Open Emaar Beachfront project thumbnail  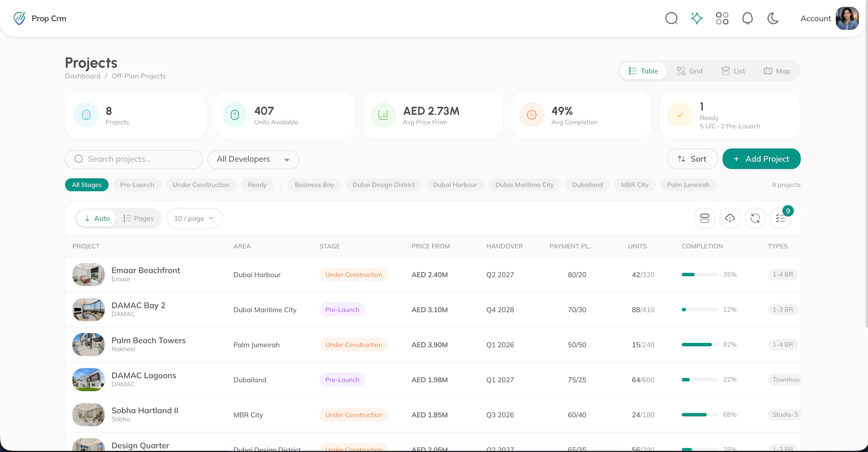[88, 274]
